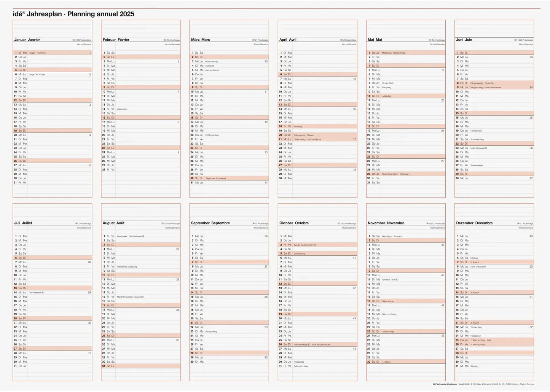
Task: Click the workdays icon in the Juni header
Action: tap(515, 40)
